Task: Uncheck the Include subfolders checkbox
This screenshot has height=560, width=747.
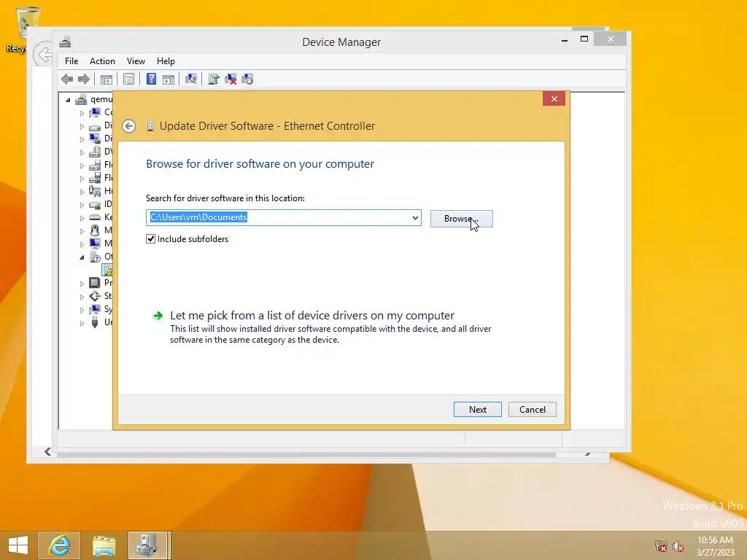Action: click(x=150, y=239)
